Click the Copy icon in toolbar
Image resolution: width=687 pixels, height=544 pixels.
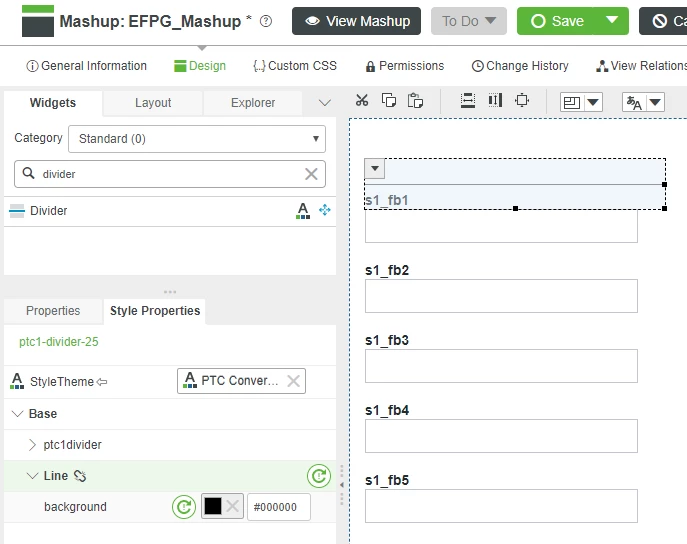(389, 100)
